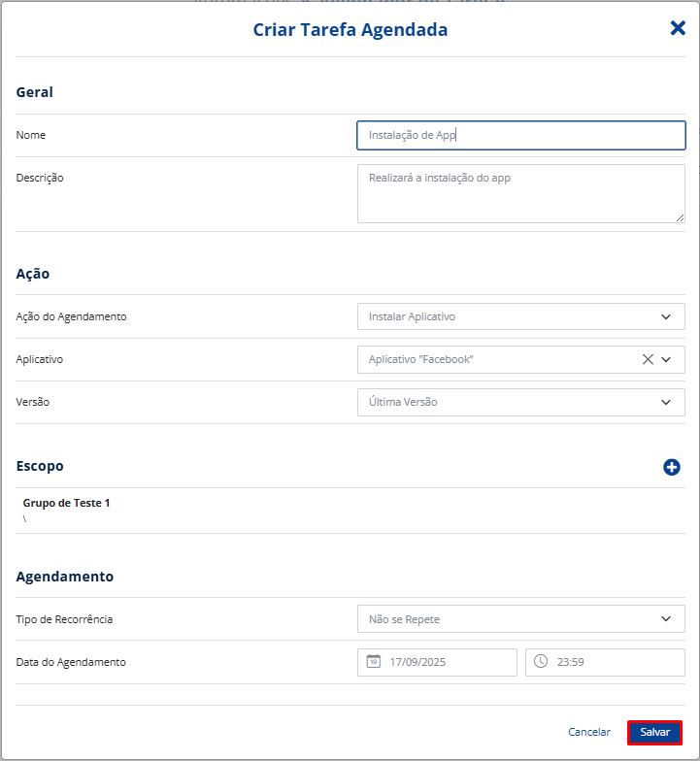The height and width of the screenshot is (761, 700).
Task: Click the Cancelar link
Action: coord(589,732)
